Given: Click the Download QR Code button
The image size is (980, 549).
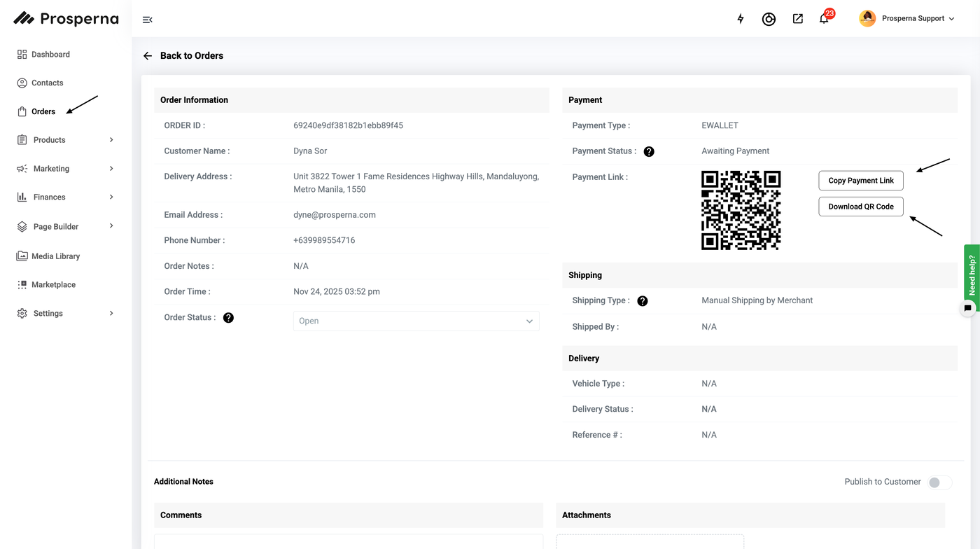Looking at the screenshot, I should pyautogui.click(x=861, y=207).
